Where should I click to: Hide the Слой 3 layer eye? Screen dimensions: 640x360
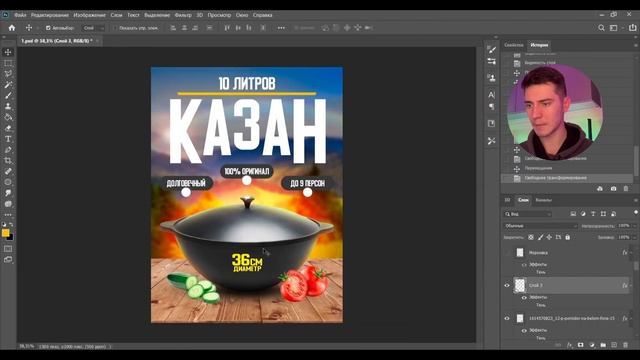point(507,285)
